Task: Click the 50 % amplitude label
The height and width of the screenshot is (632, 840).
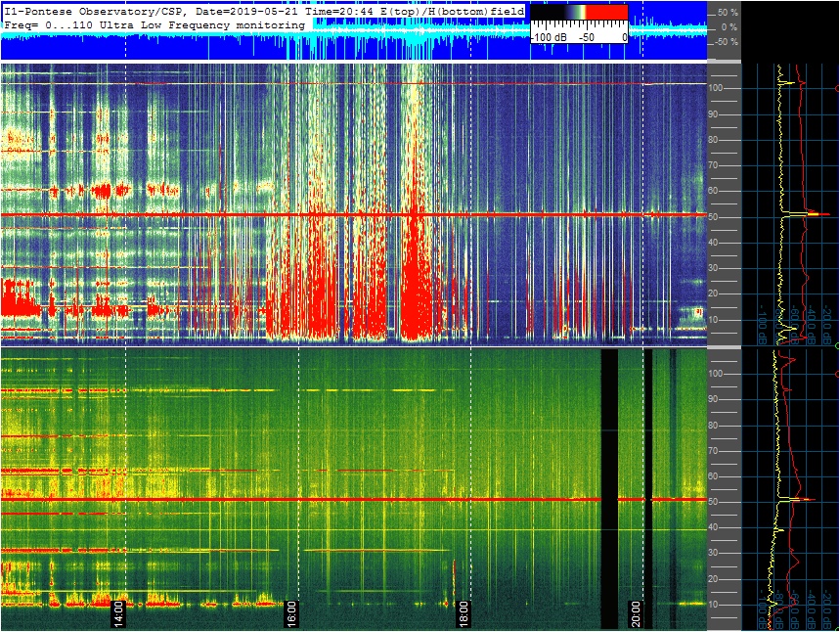Action: 728,13
